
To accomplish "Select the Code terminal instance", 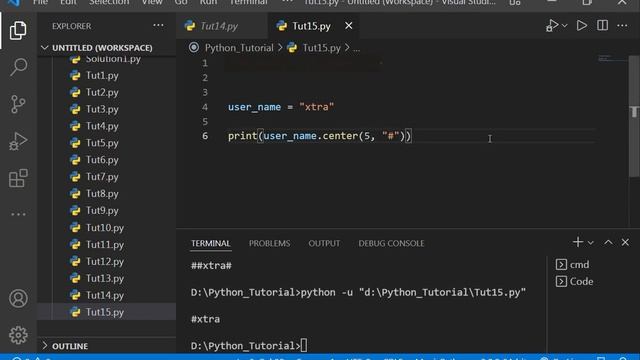I will pos(574,281).
